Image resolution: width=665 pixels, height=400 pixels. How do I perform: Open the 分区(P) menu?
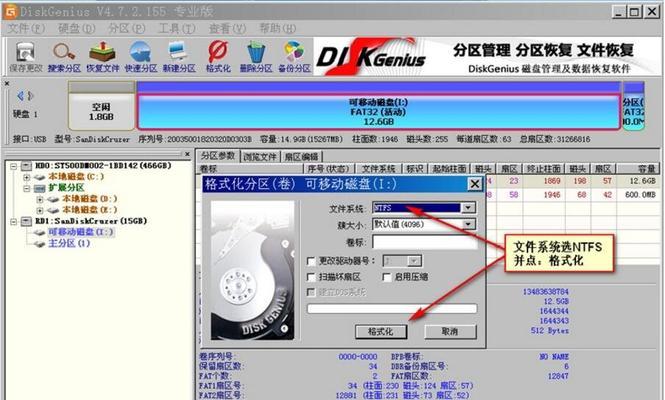pyautogui.click(x=126, y=28)
